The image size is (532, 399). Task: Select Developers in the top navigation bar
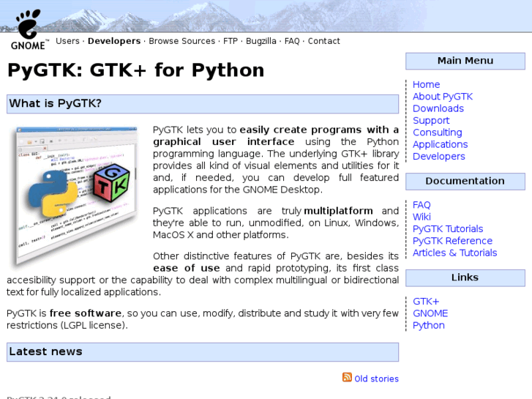114,41
